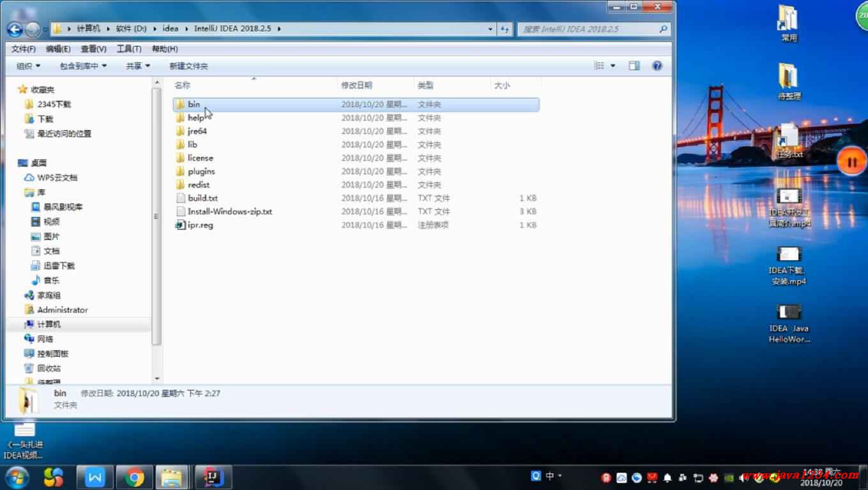Open the 共享 dropdown
This screenshot has width=868, height=490.
tap(138, 66)
